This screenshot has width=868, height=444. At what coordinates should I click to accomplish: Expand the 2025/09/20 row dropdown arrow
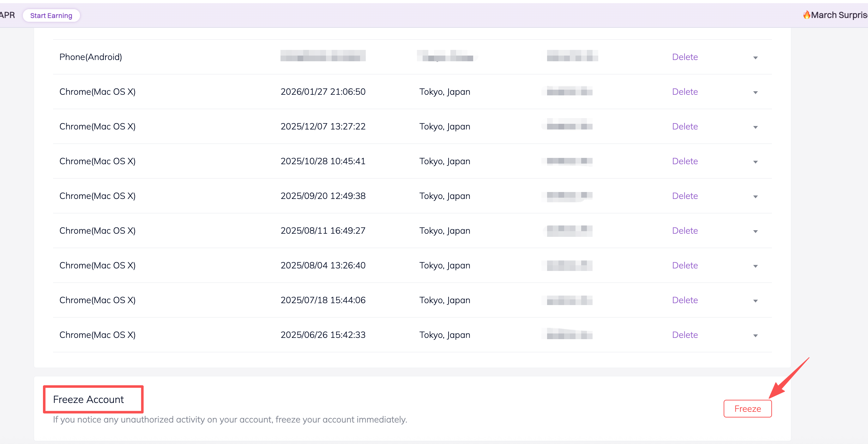(756, 197)
